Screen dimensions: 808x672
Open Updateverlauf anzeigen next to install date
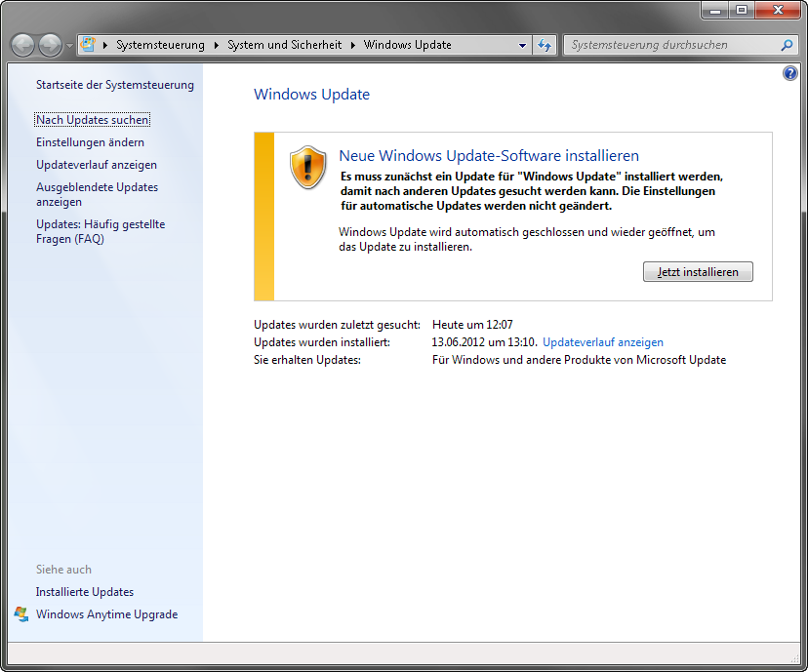point(603,342)
